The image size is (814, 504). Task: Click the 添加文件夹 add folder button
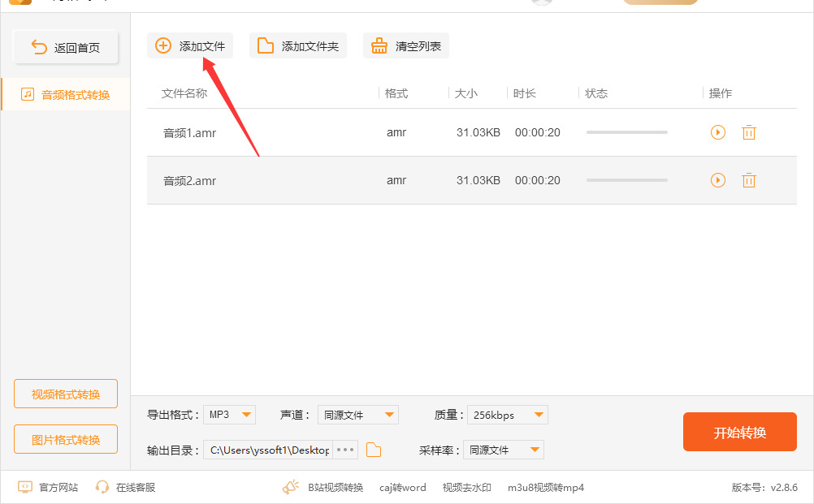pyautogui.click(x=298, y=45)
